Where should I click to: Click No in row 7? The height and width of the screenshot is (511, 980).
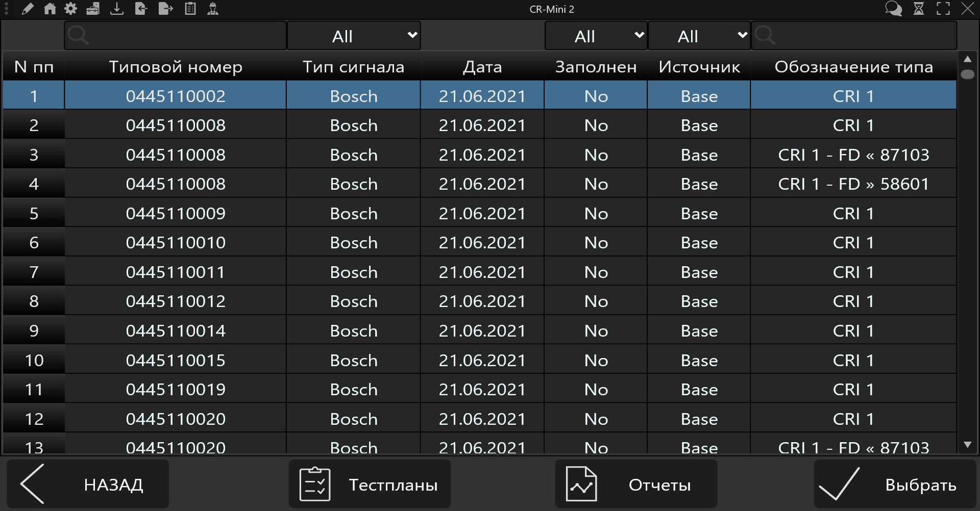[x=596, y=272]
